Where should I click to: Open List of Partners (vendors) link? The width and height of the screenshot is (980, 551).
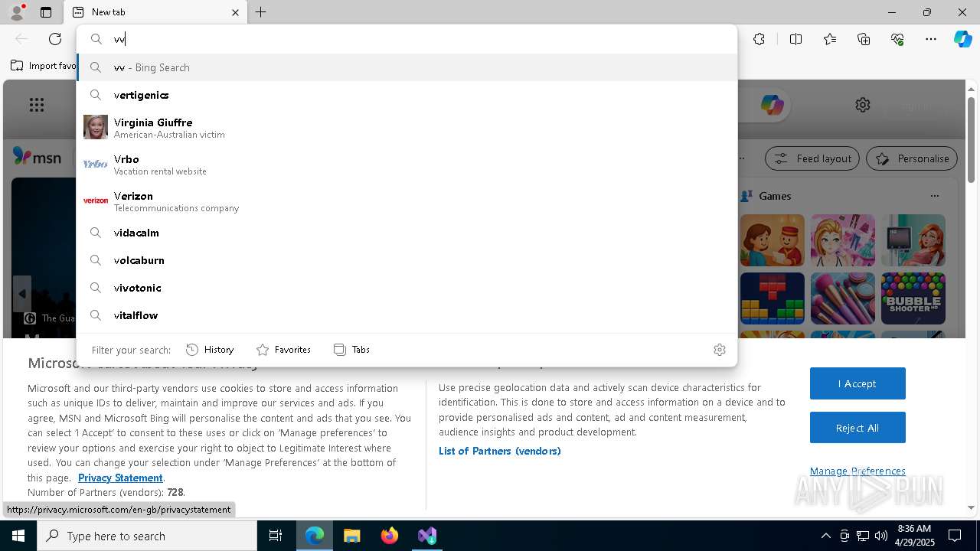[x=500, y=451]
